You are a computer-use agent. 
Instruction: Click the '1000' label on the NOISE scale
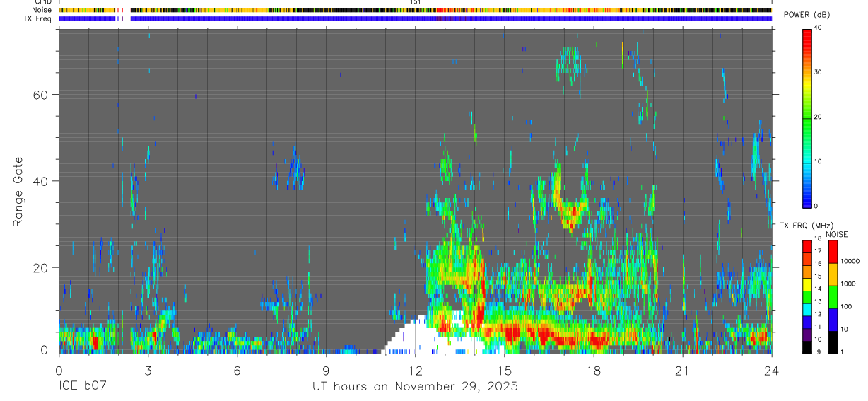[x=849, y=284]
